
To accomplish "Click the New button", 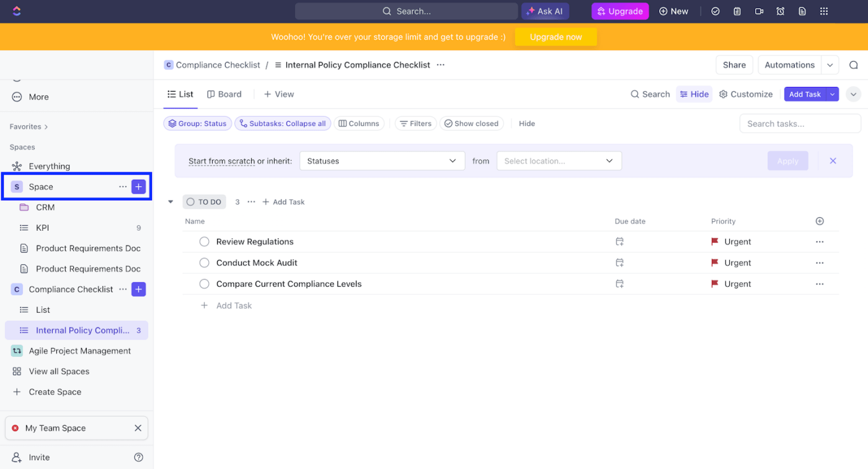I will point(673,11).
